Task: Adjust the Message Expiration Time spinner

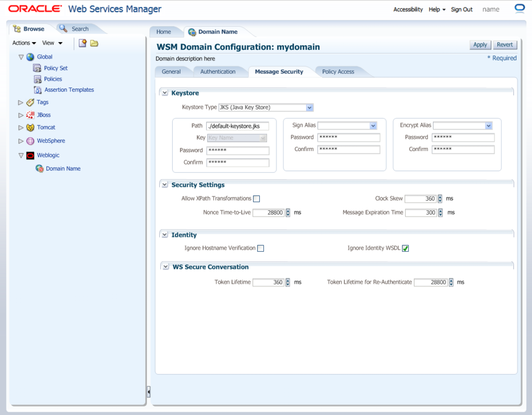Action: click(441, 213)
